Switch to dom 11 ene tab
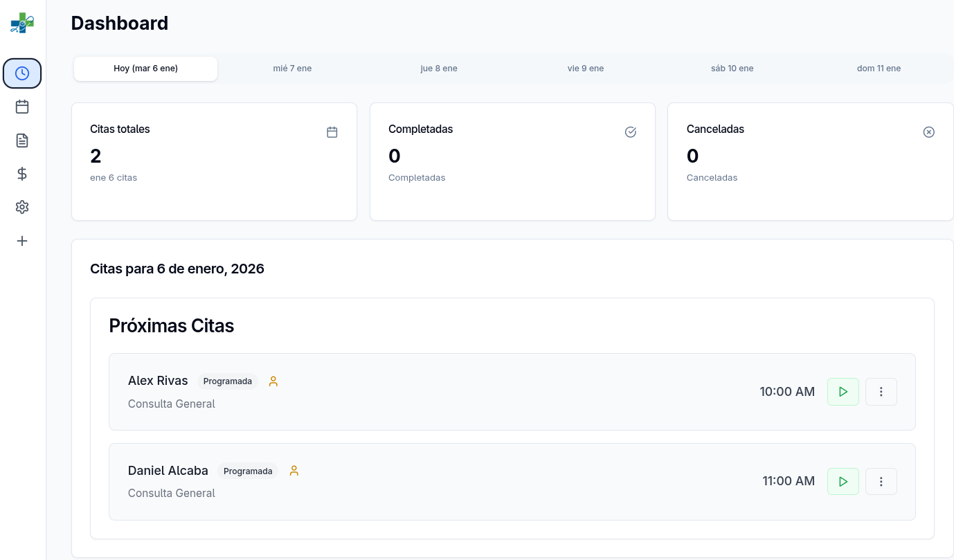Image resolution: width=954 pixels, height=560 pixels. 879,69
